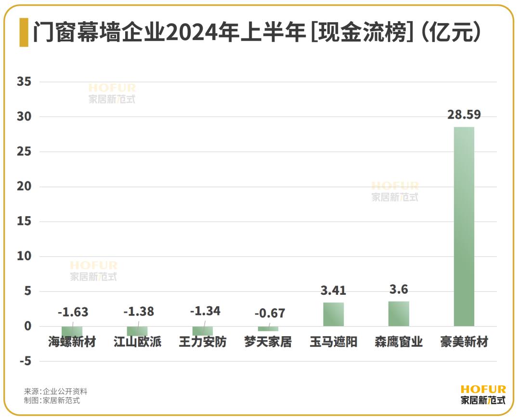Click the -1.38 data label

click(x=139, y=312)
